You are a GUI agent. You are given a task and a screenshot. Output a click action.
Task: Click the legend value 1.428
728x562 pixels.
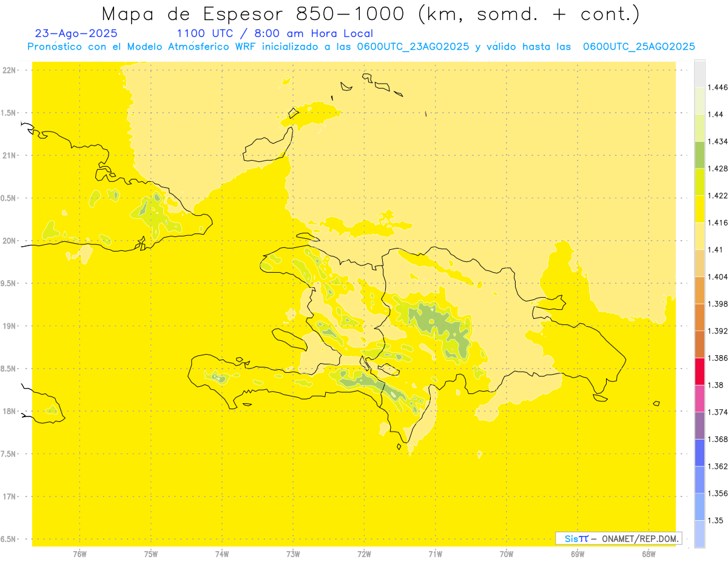[718, 169]
